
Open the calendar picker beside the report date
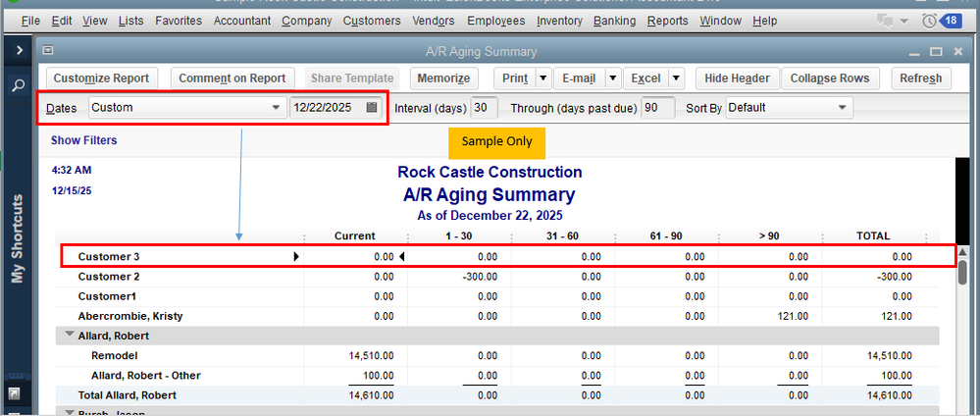click(x=372, y=107)
